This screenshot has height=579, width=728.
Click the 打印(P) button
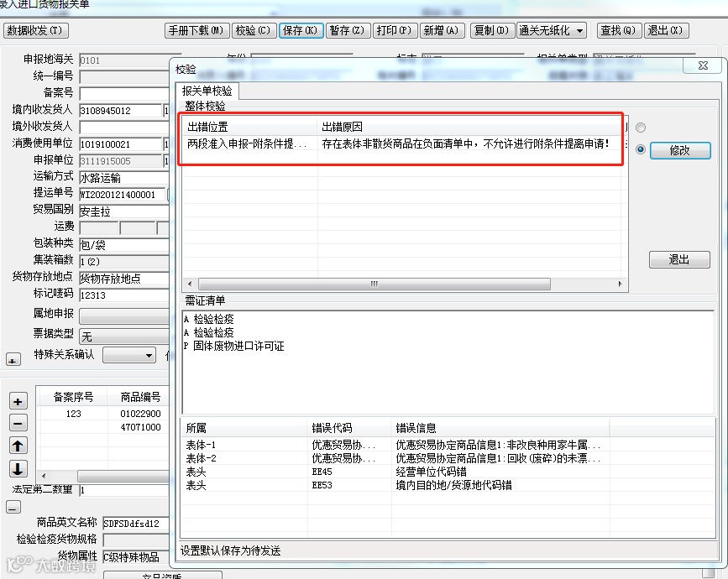pyautogui.click(x=395, y=30)
